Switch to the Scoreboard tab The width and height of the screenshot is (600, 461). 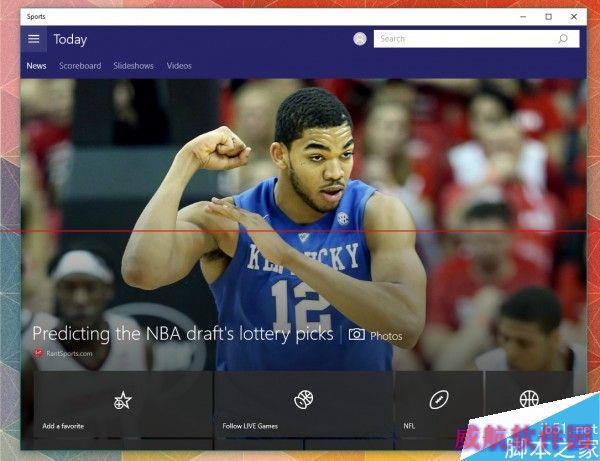click(x=80, y=66)
